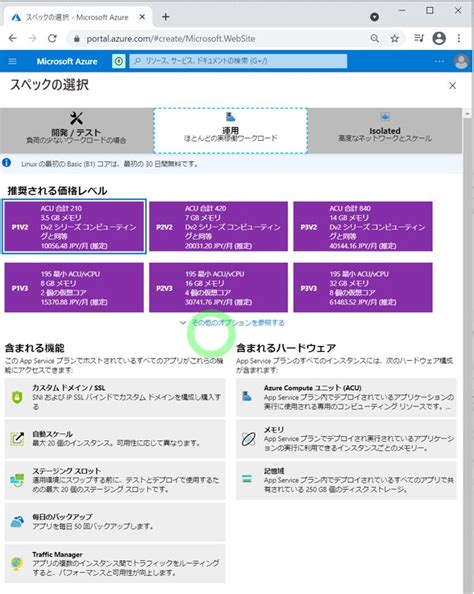Click the Traffic Manager globe icon
The image size is (474, 594).
tap(17, 564)
